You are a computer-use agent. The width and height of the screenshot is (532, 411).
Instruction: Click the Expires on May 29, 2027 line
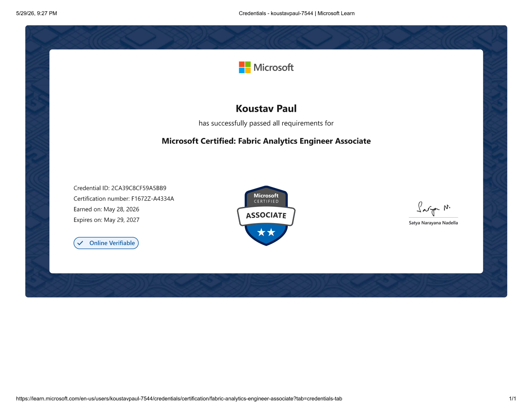106,220
